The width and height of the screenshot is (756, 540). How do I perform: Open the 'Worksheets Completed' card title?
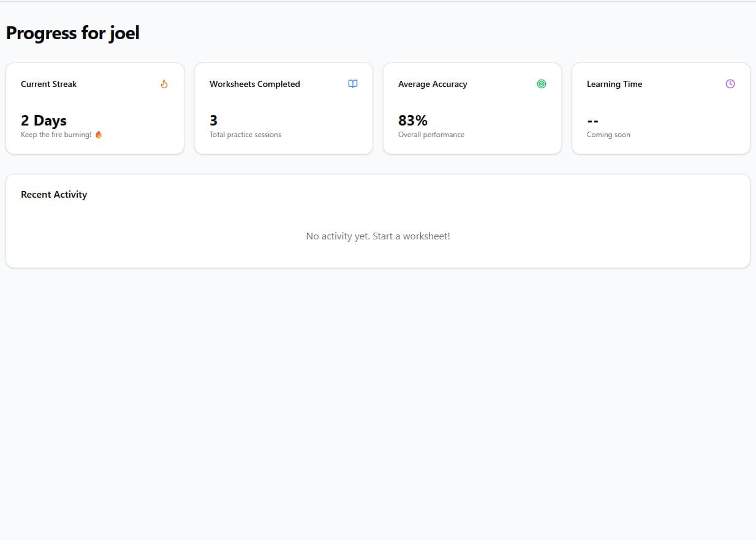pos(255,84)
